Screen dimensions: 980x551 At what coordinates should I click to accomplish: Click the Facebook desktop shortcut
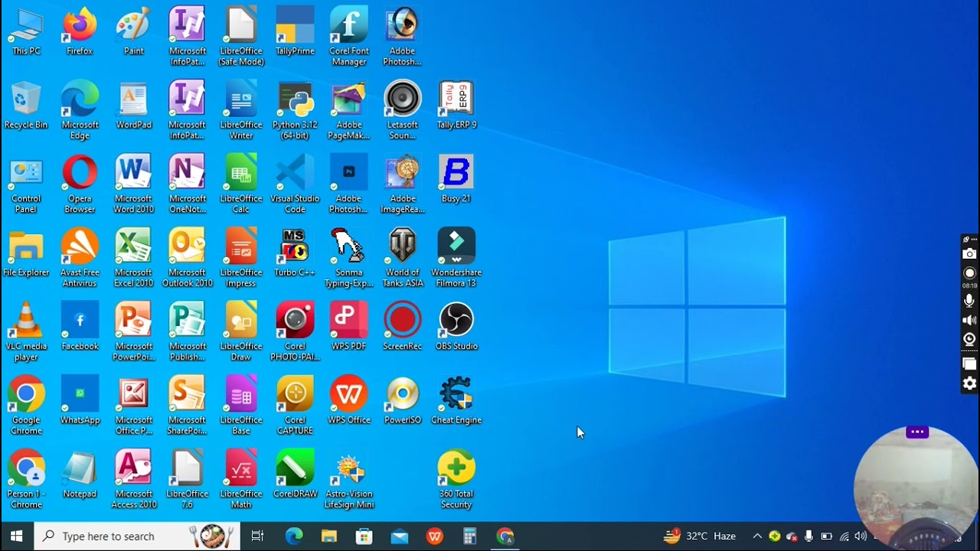[x=80, y=327]
